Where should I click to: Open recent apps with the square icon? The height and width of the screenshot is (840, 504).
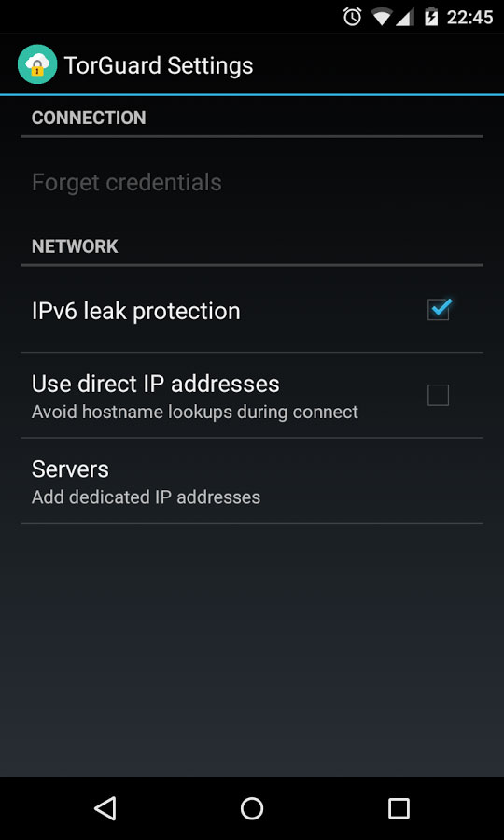coord(399,808)
